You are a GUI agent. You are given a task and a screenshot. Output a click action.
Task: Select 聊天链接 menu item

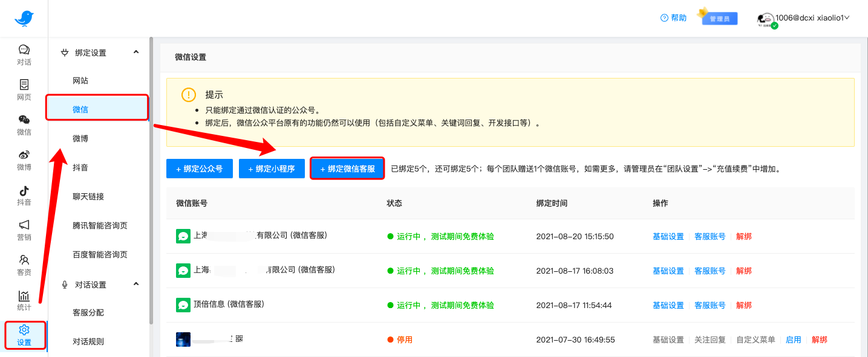tap(88, 196)
